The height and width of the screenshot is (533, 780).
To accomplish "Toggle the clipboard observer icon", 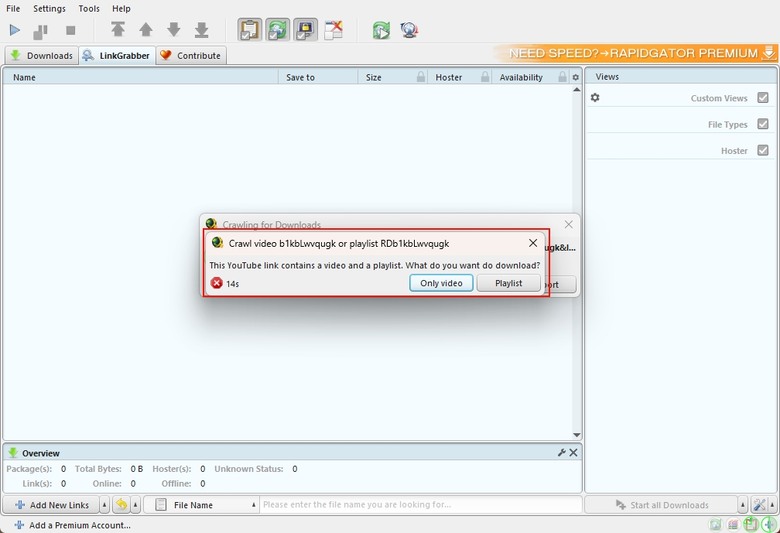I will point(250,30).
